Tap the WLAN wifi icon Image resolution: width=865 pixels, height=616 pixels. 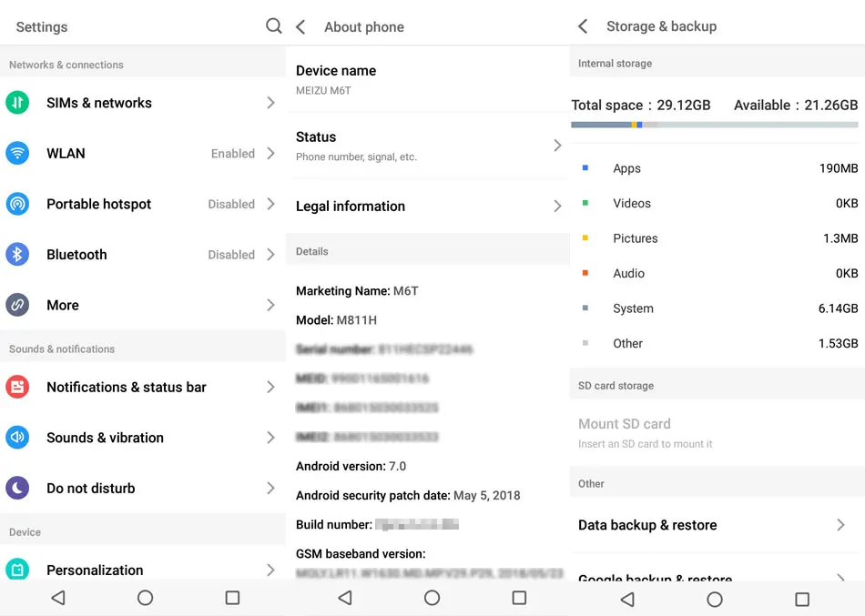(17, 153)
